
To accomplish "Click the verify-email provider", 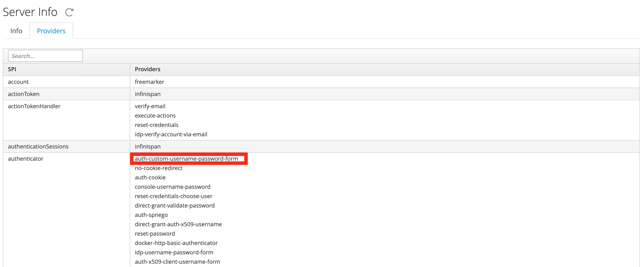I will [150, 106].
